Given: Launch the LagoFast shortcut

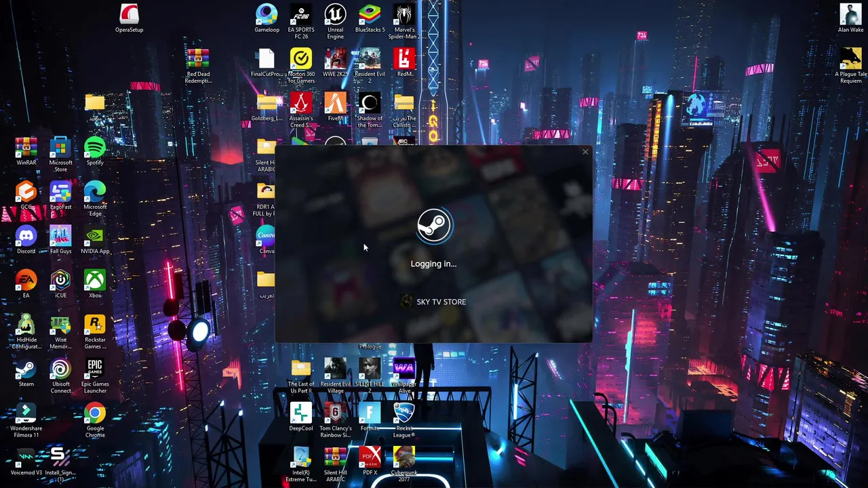Looking at the screenshot, I should coord(60,195).
